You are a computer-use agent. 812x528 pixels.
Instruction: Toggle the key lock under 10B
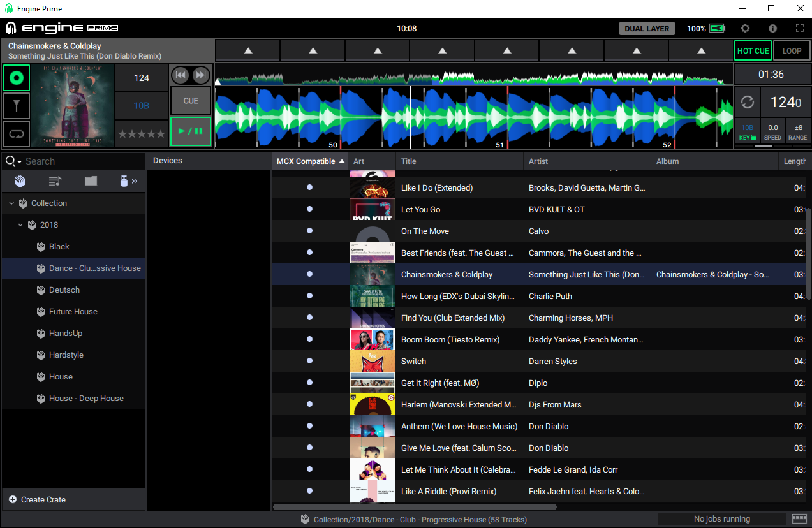pyautogui.click(x=748, y=138)
